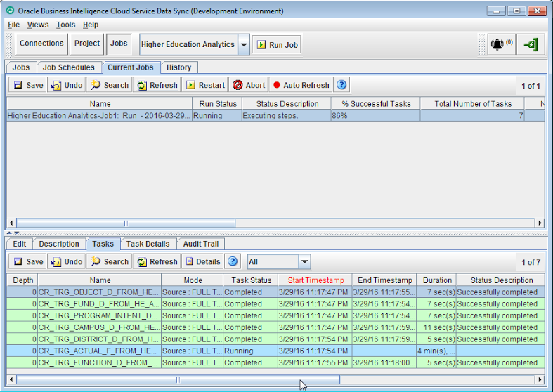Select the Current Jobs tab
Image resolution: width=553 pixels, height=392 pixels.
pos(131,67)
